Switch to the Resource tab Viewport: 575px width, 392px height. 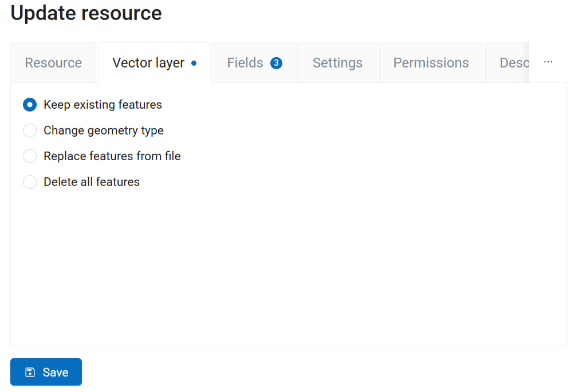(53, 62)
